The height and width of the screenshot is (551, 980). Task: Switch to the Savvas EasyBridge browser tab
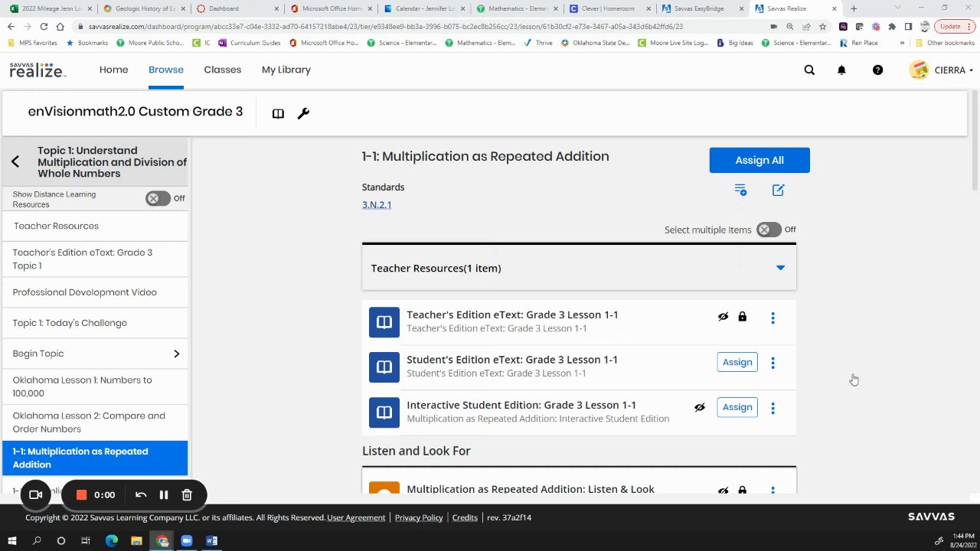(702, 8)
